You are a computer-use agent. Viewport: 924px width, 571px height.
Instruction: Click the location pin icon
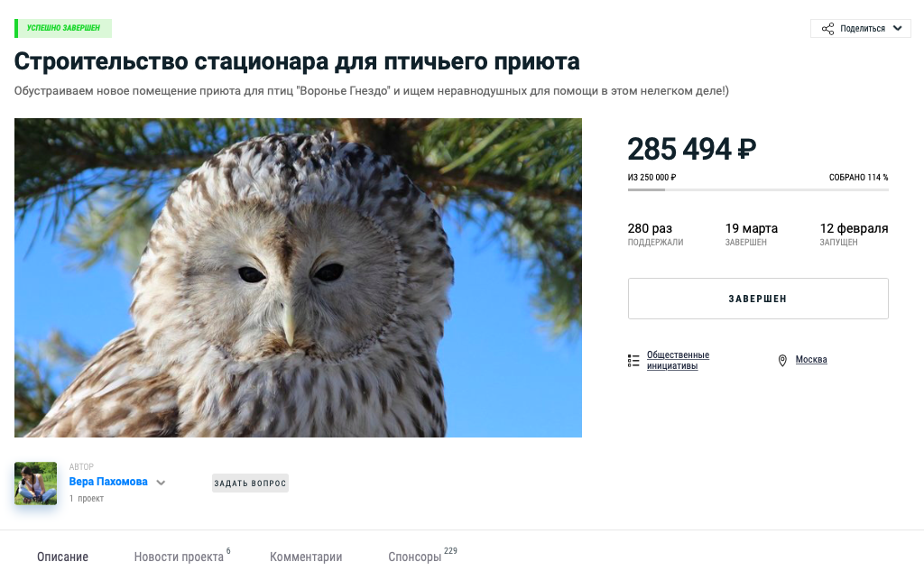(782, 361)
